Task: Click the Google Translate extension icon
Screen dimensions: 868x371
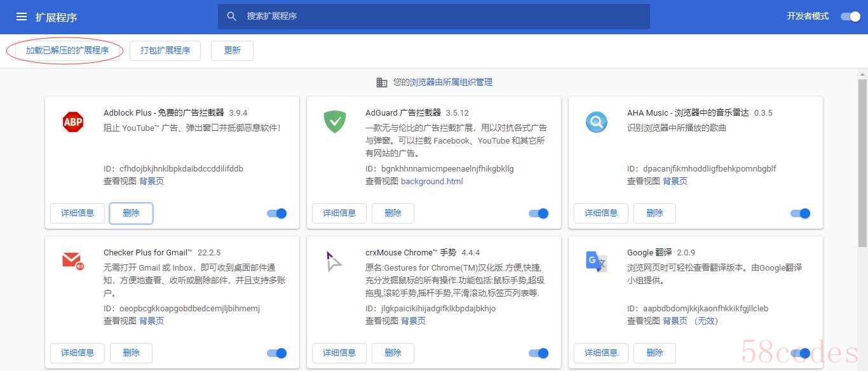Action: click(596, 261)
